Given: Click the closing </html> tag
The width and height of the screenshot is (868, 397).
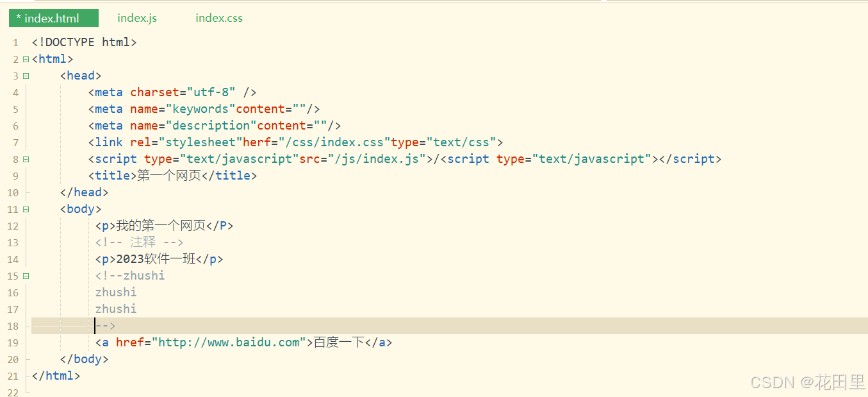Looking at the screenshot, I should pyautogui.click(x=56, y=376).
